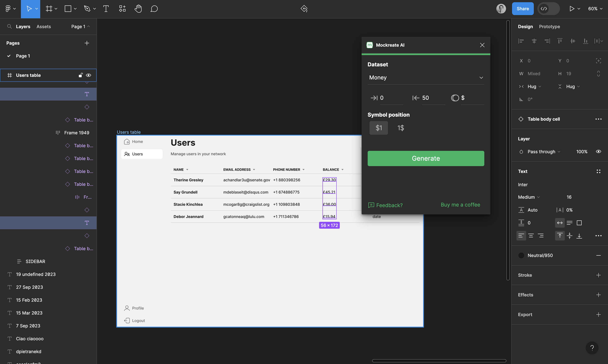Select the Frame tool
The width and height of the screenshot is (608, 364).
pos(49,9)
